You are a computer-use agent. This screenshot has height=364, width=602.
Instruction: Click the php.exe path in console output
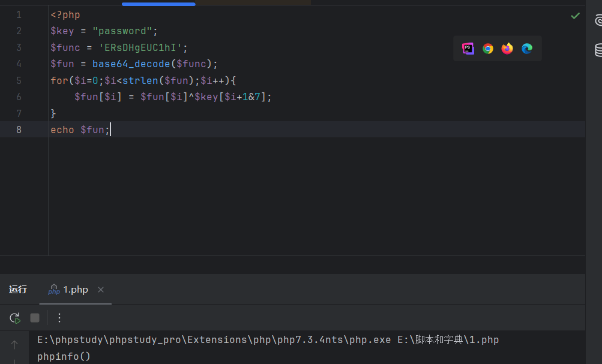click(x=214, y=340)
